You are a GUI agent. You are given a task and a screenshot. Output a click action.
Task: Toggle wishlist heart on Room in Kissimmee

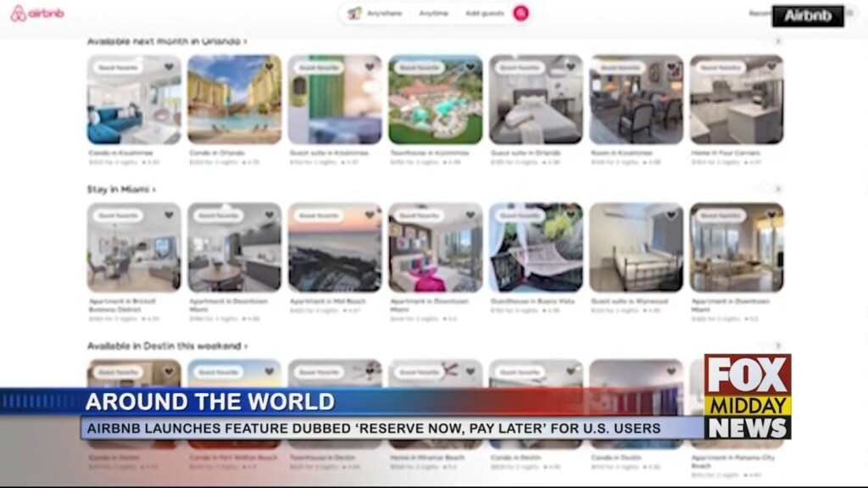click(x=671, y=67)
